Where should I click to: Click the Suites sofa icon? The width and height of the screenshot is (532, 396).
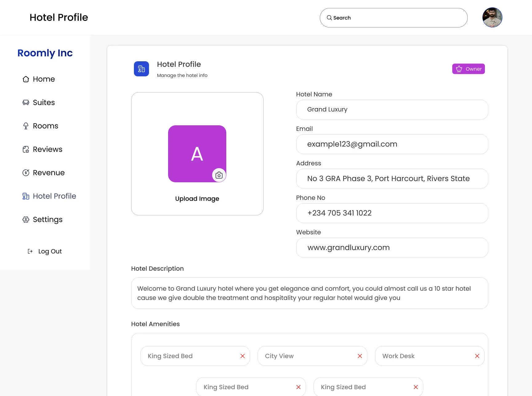click(26, 103)
